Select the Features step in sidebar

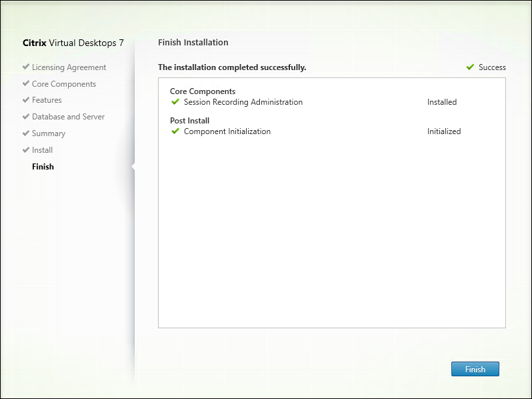click(47, 100)
